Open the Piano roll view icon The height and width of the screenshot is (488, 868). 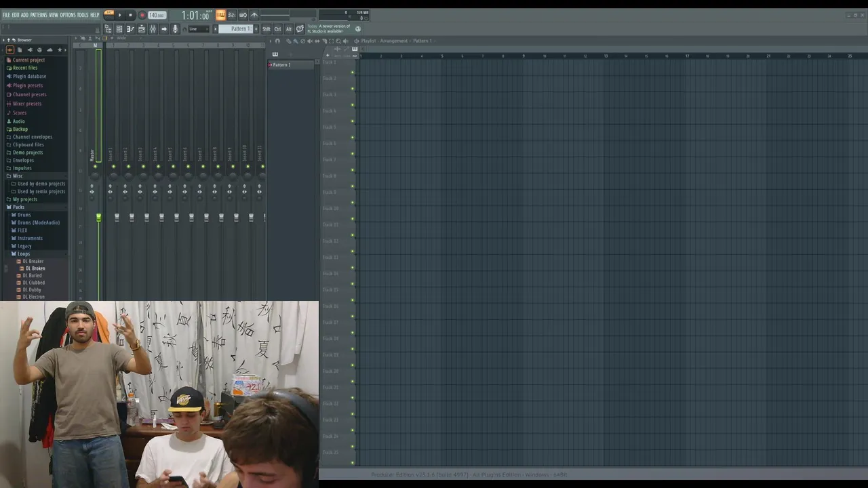[x=130, y=29]
